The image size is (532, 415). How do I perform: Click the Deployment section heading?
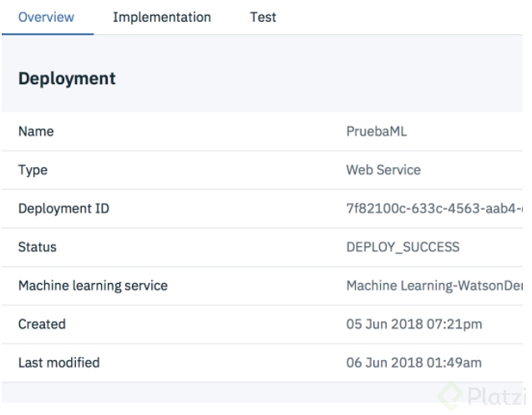[67, 79]
